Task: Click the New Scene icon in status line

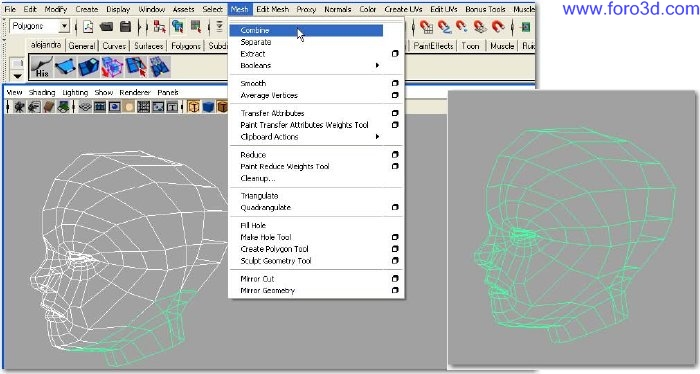Action: [88, 27]
